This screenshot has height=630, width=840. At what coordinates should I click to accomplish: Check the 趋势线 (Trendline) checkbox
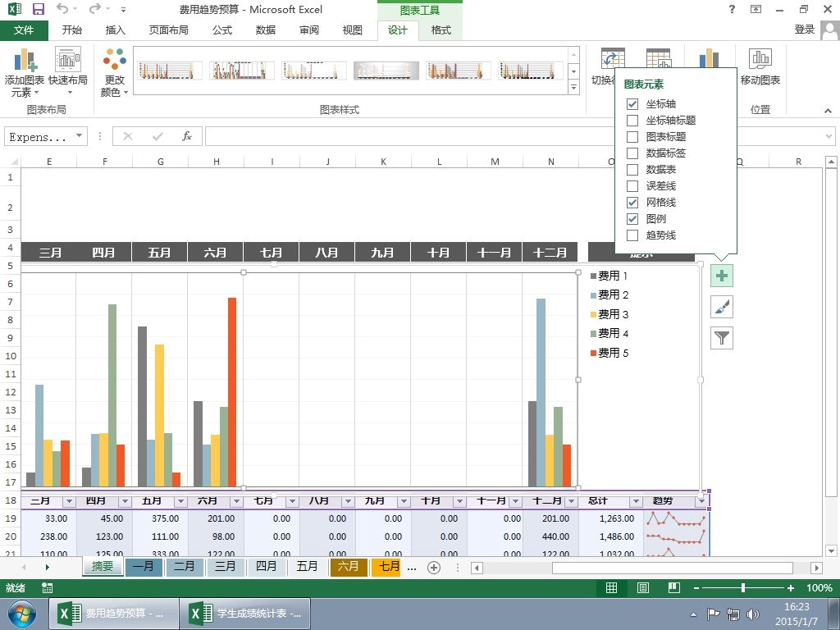[632, 235]
